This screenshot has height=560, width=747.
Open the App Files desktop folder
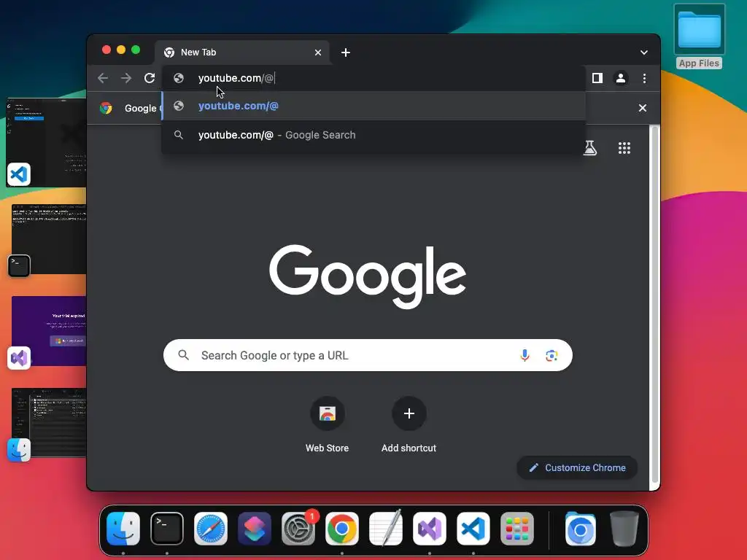[x=699, y=37]
